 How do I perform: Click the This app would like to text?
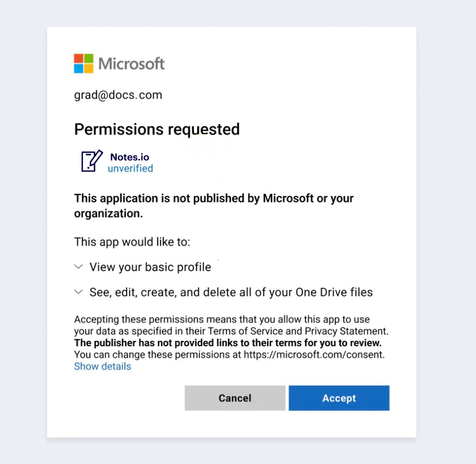132,242
